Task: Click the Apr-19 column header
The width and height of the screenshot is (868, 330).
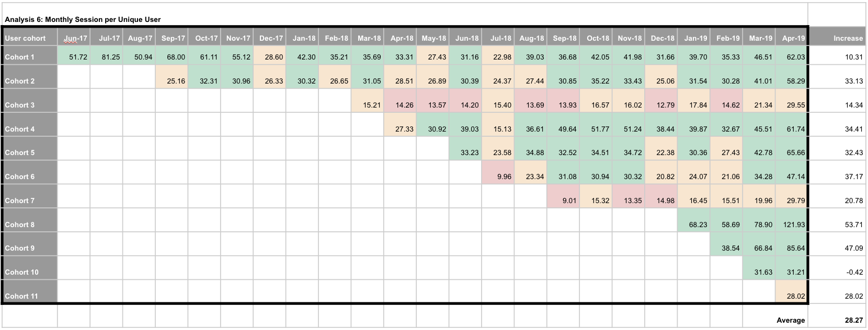Action: pos(793,38)
